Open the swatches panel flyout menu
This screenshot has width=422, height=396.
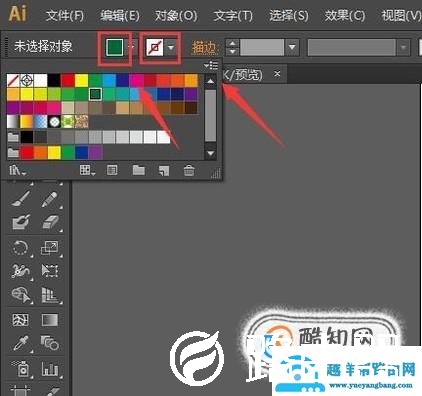[x=211, y=65]
